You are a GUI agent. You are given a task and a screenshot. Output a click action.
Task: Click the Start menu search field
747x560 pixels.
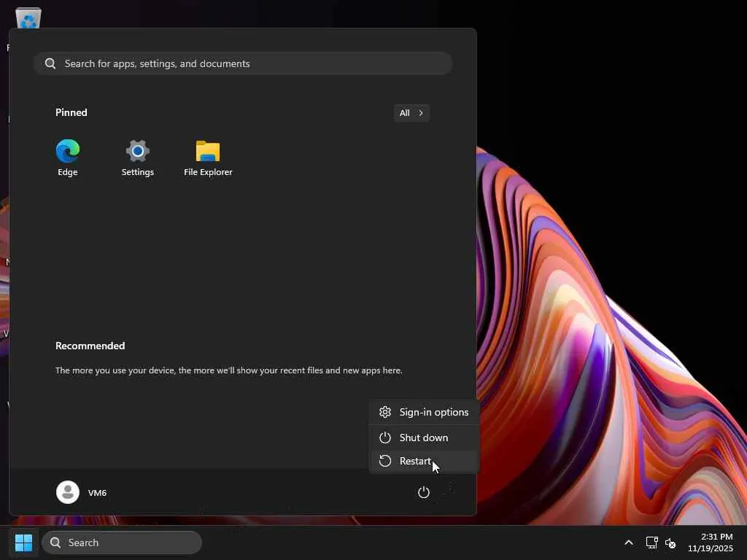click(243, 63)
